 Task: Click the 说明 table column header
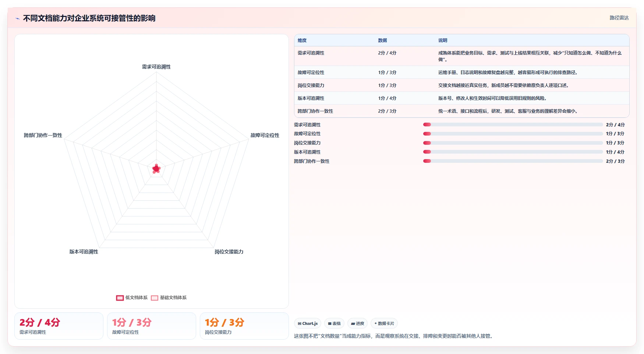pos(443,41)
